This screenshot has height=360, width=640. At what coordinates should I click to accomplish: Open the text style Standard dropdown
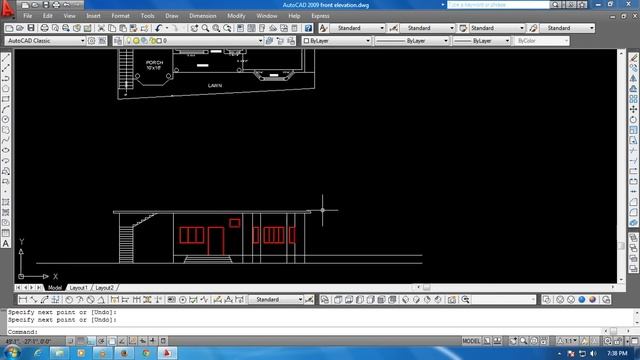tap(382, 28)
